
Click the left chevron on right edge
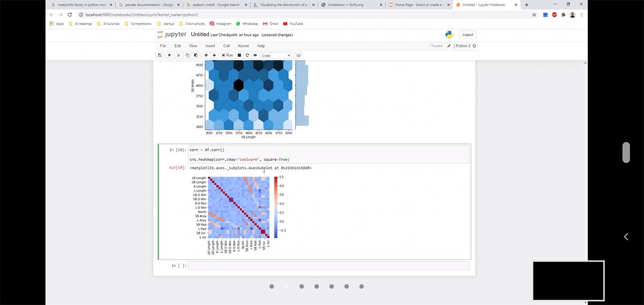tap(626, 236)
